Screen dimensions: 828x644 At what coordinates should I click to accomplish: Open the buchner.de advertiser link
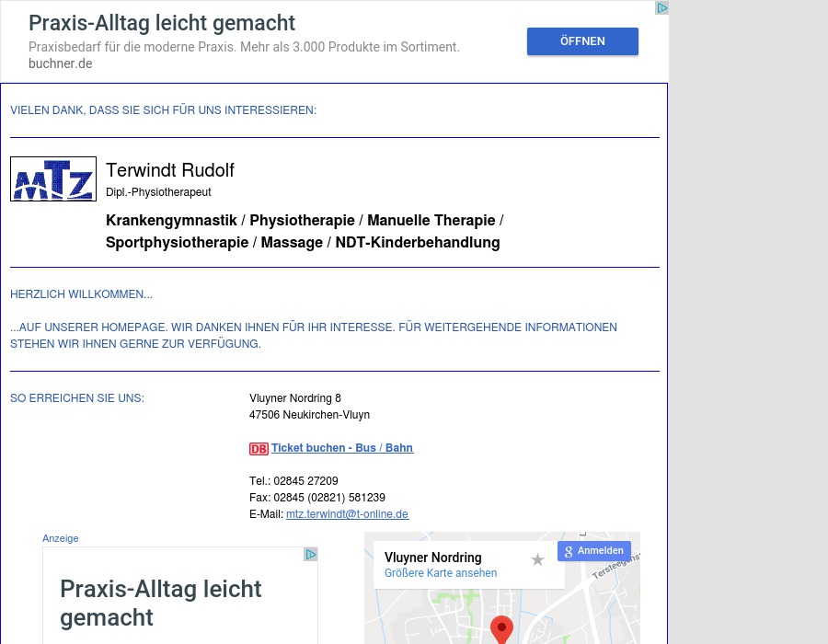60,63
